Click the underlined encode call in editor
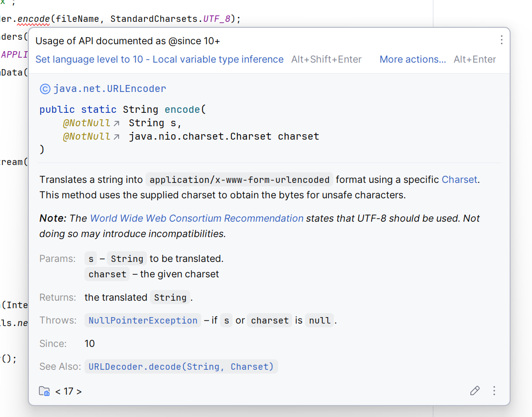 34,19
